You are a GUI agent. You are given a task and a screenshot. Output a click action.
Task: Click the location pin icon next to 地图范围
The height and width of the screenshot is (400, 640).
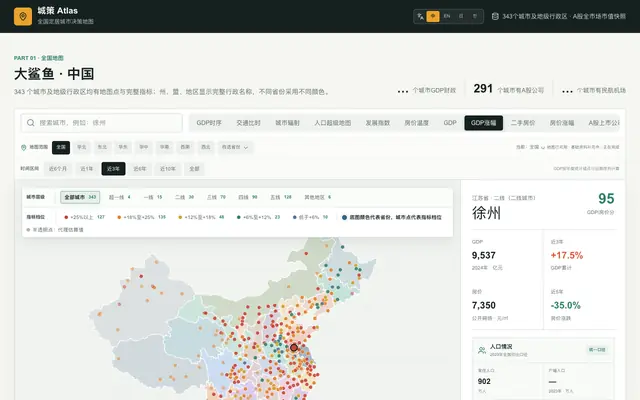click(x=23, y=147)
